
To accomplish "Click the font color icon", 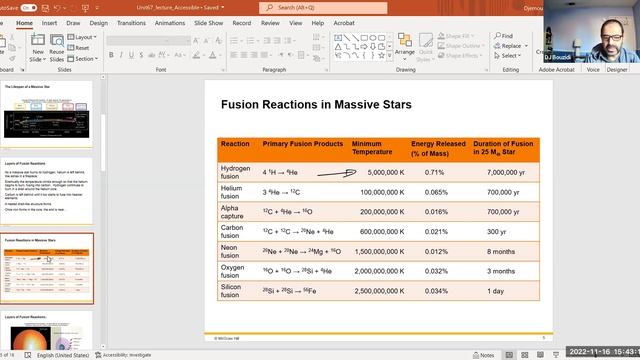I will [213, 55].
